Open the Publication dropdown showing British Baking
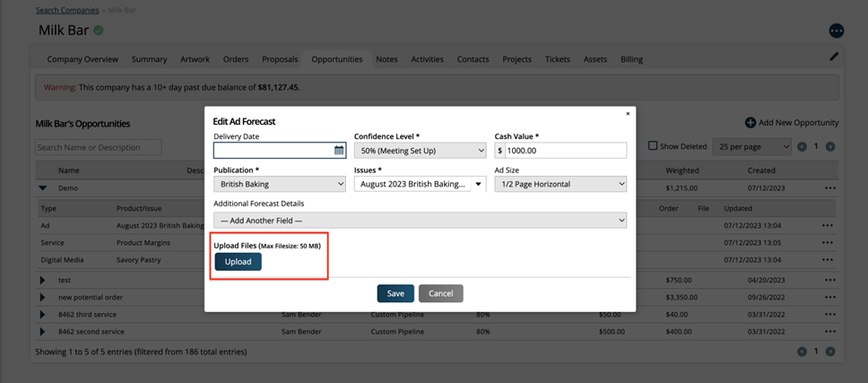This screenshot has height=383, width=868. [x=280, y=184]
